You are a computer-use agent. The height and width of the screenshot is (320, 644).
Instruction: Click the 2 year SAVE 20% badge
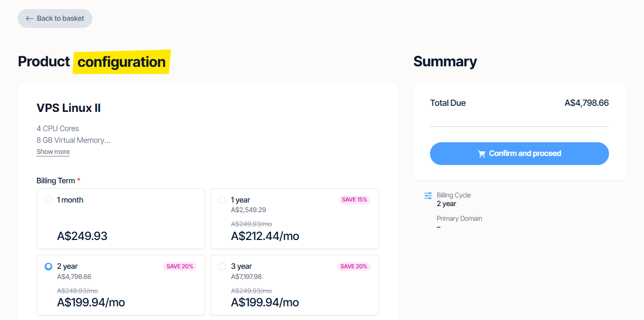(x=180, y=266)
